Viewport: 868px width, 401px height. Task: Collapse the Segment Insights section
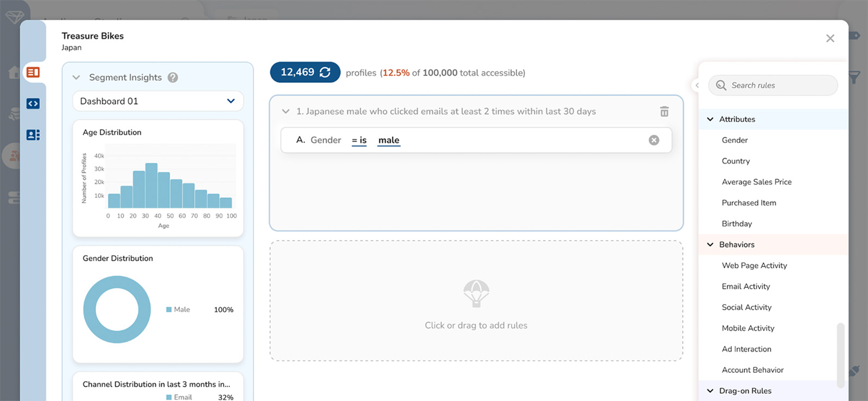coord(76,77)
